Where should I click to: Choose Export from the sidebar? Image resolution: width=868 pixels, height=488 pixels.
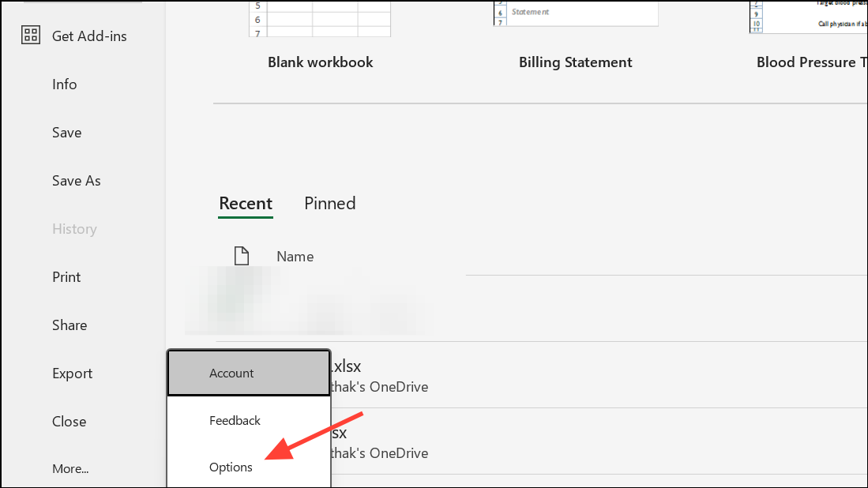(x=72, y=374)
